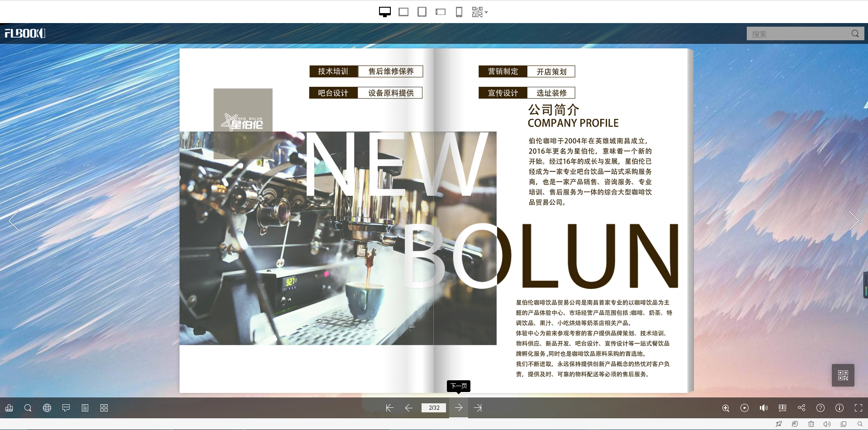This screenshot has height=430, width=868.
Task: Click the page number field 2/32
Action: pos(434,408)
